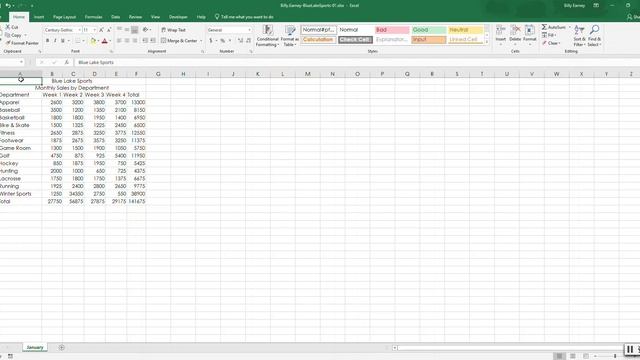Click Merge & Center
This screenshot has height=360, width=640.
(179, 41)
